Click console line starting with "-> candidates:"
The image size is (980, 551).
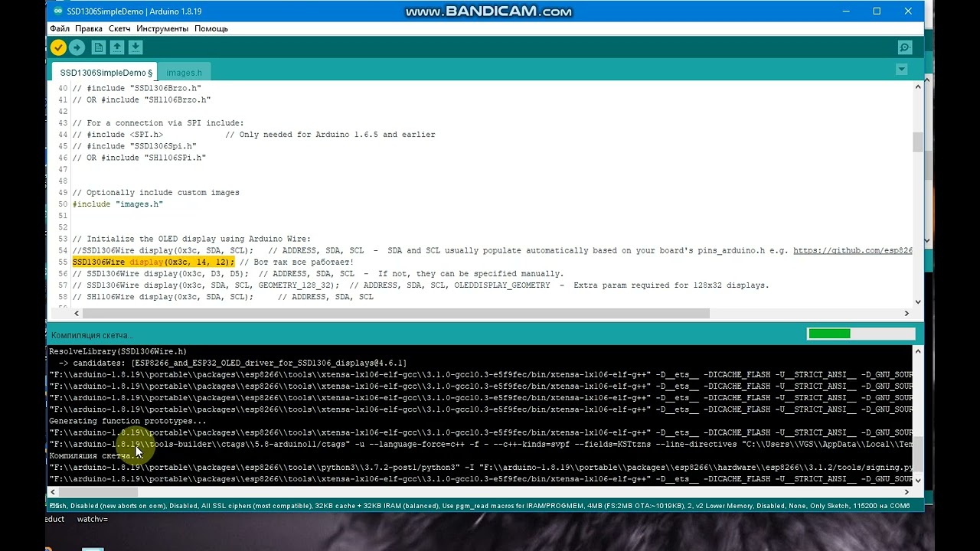[x=233, y=363]
